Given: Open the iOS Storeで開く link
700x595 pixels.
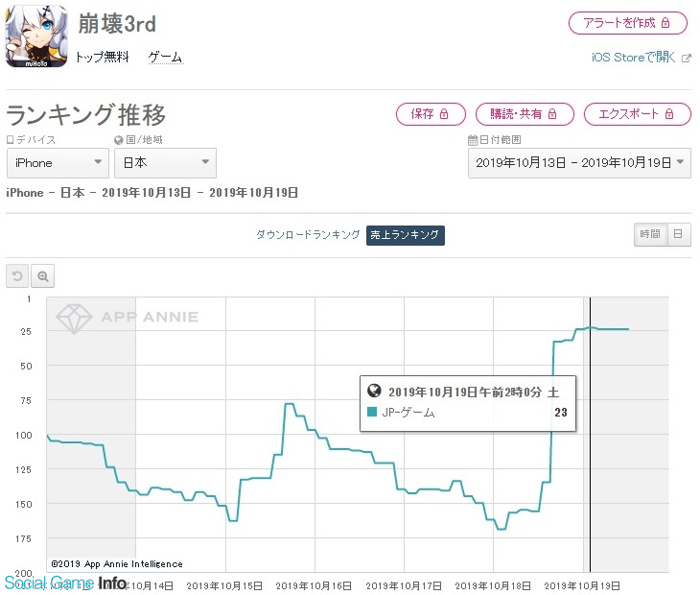Looking at the screenshot, I should (633, 58).
